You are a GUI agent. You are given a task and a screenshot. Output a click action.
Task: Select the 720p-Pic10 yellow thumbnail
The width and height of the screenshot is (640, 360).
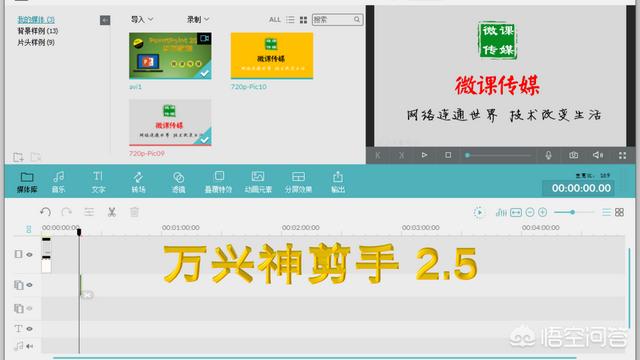[272, 56]
